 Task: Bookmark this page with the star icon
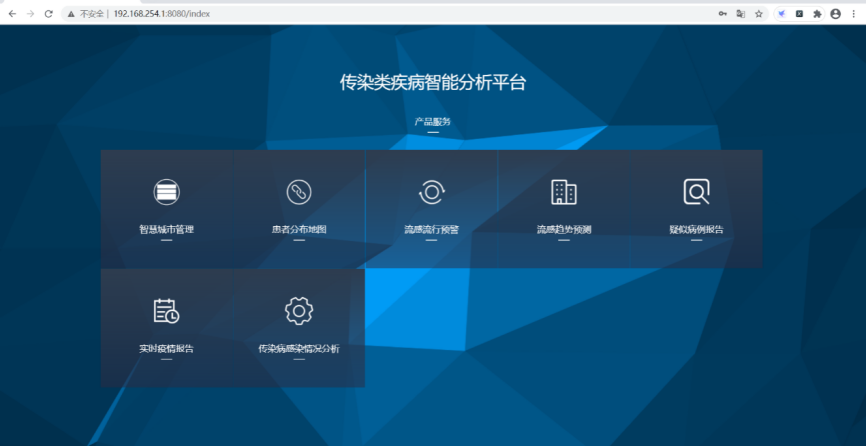coord(759,14)
